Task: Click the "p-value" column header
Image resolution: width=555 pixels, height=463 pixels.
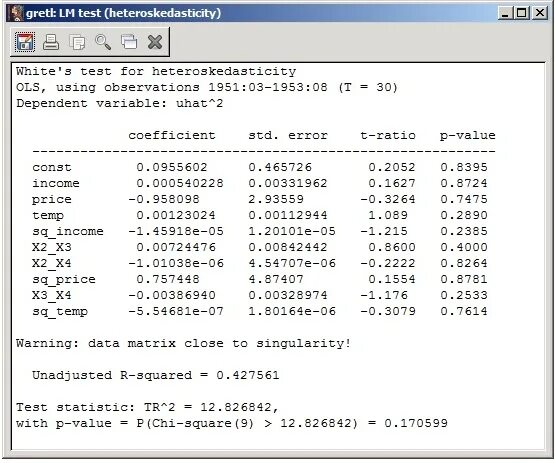Action: (x=468, y=136)
